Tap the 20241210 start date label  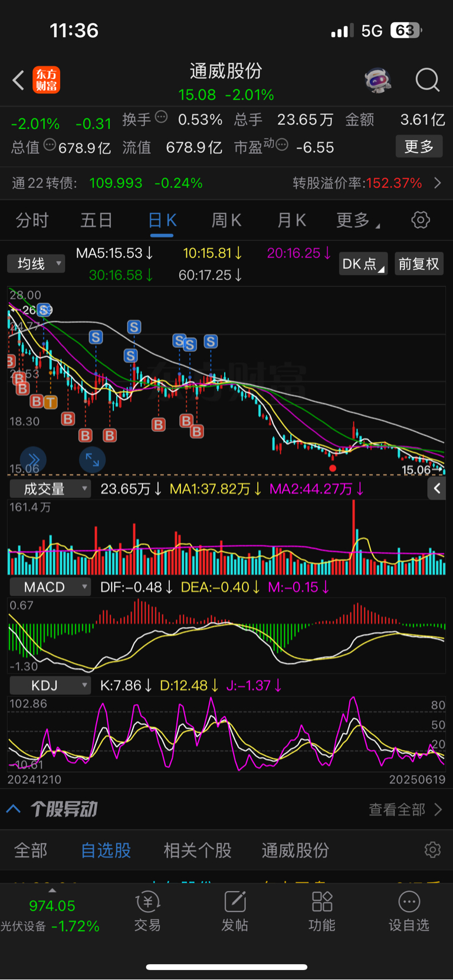coord(34,780)
